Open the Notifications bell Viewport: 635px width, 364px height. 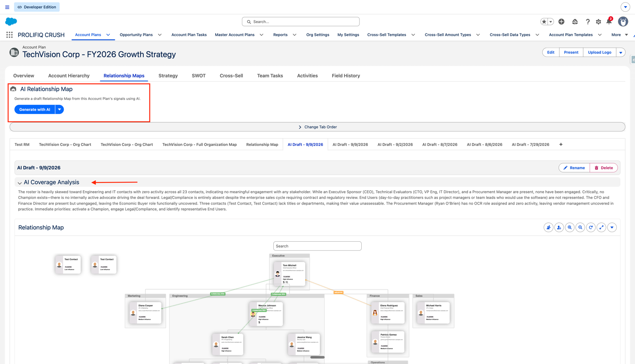point(609,22)
